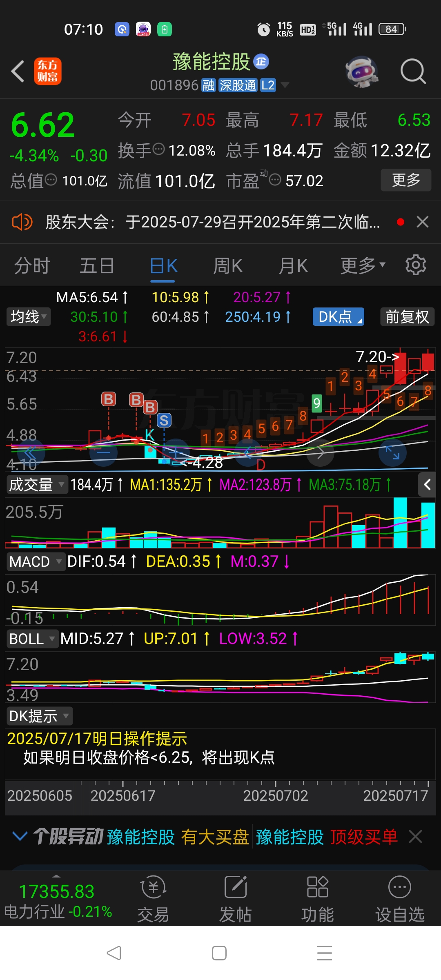Expand stock code dropdown arrow
441x980 pixels.
tap(285, 85)
